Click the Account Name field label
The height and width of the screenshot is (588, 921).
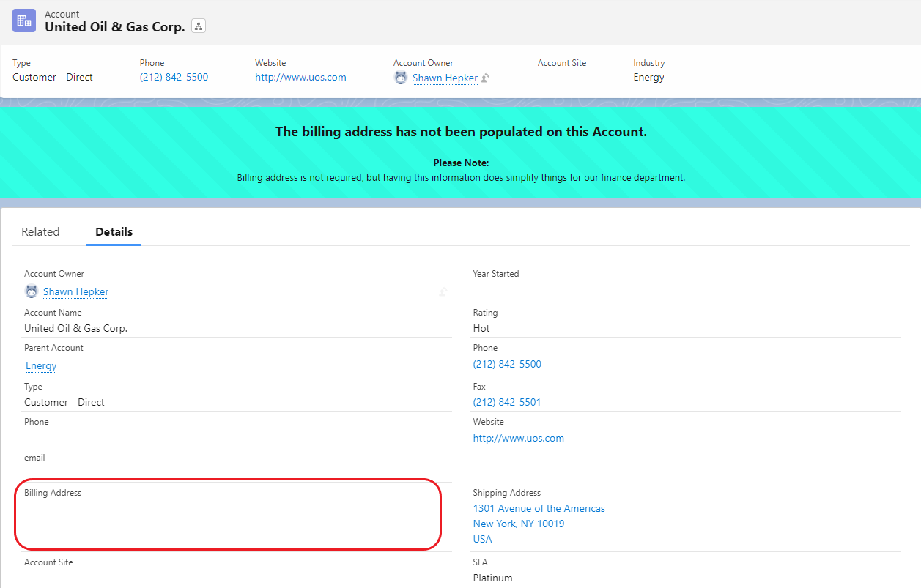(53, 313)
